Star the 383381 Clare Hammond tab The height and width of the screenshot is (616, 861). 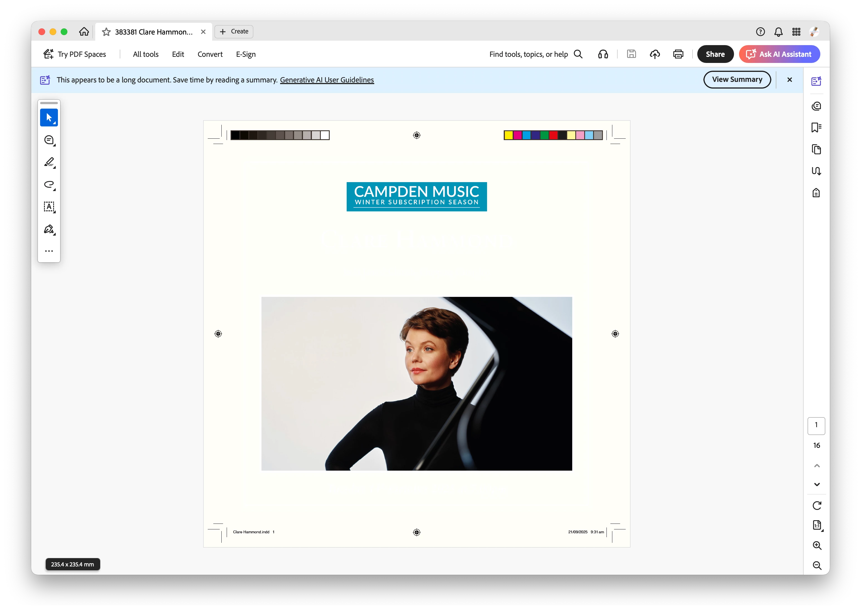tap(106, 32)
